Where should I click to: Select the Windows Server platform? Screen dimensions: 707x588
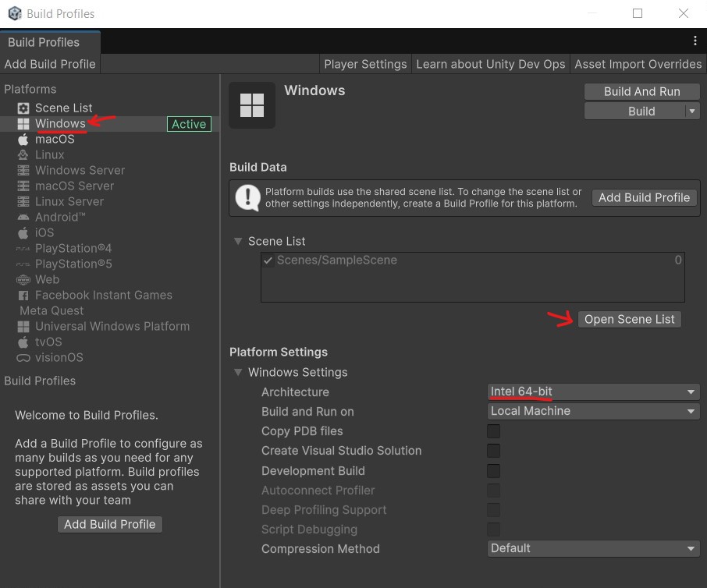click(109, 170)
